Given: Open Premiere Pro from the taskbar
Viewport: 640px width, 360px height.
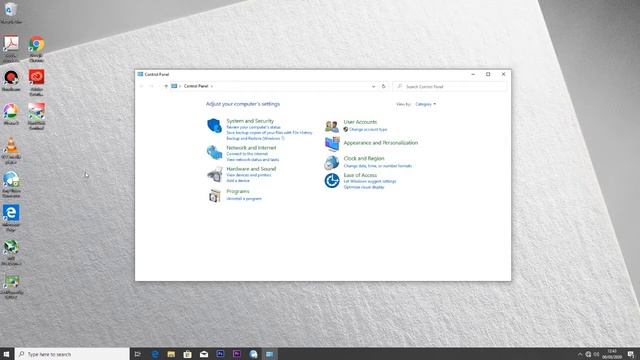Looking at the screenshot, I should 237,354.
